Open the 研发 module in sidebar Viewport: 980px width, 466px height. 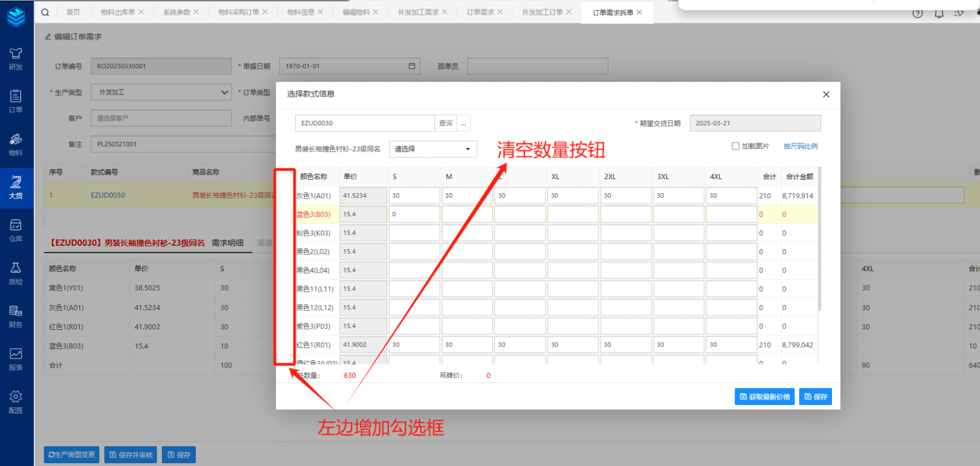coord(16,59)
